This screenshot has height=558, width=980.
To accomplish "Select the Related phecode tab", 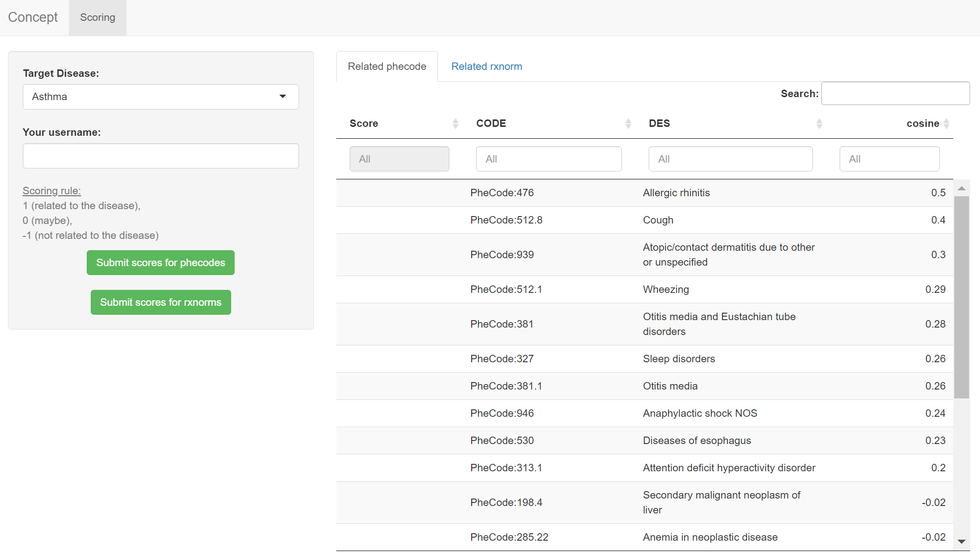I will (x=387, y=66).
